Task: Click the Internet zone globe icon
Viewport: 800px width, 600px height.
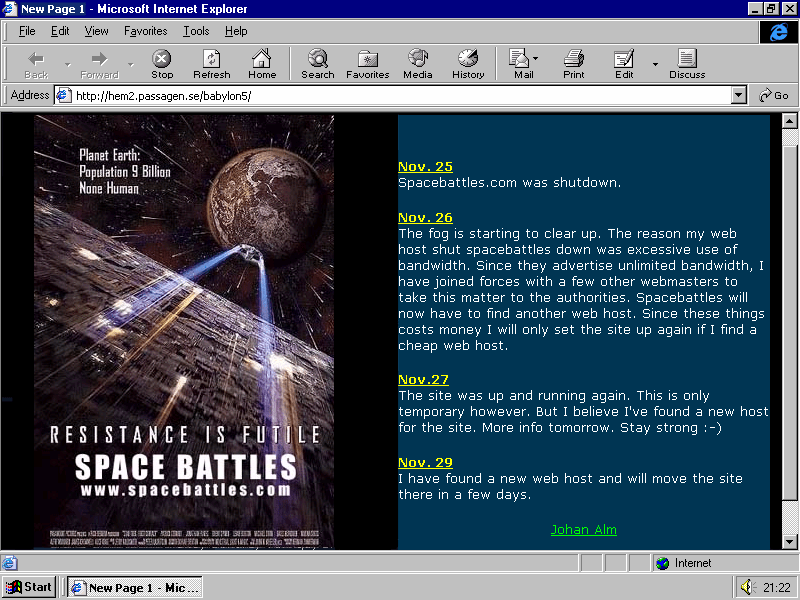Action: point(662,563)
